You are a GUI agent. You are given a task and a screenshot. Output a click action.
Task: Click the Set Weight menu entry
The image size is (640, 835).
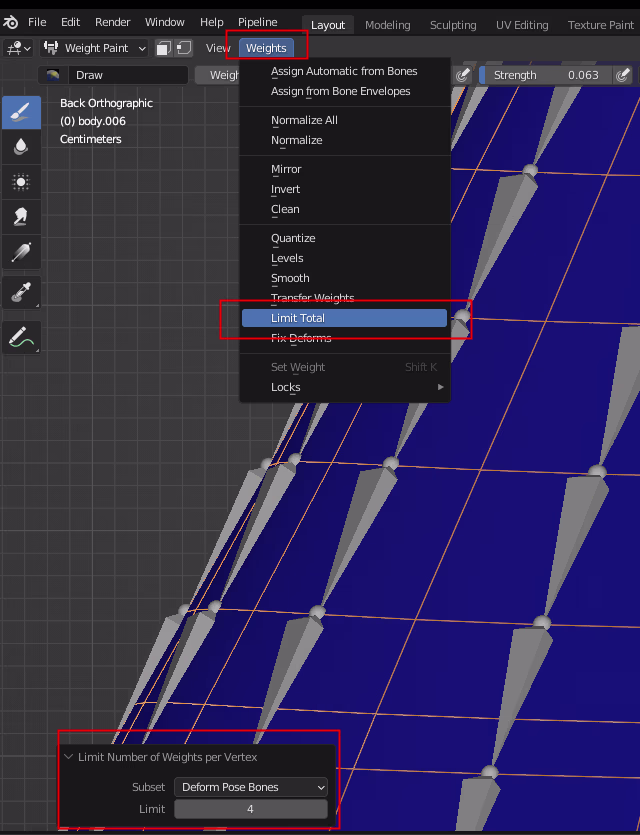344,367
